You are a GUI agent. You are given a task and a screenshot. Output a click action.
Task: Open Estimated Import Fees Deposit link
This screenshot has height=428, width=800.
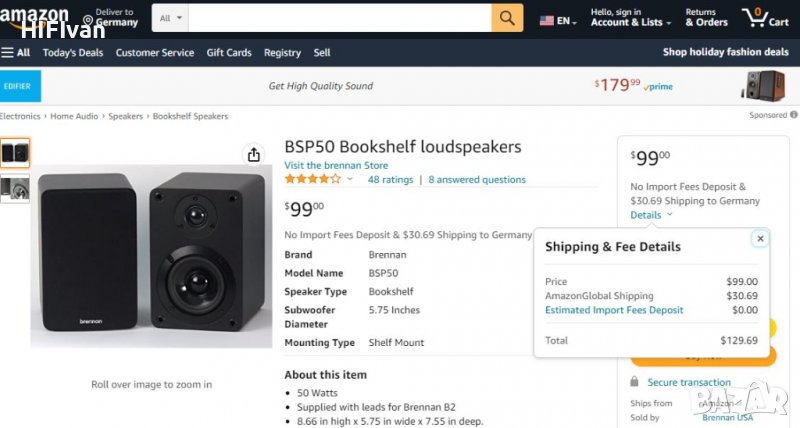click(x=614, y=310)
